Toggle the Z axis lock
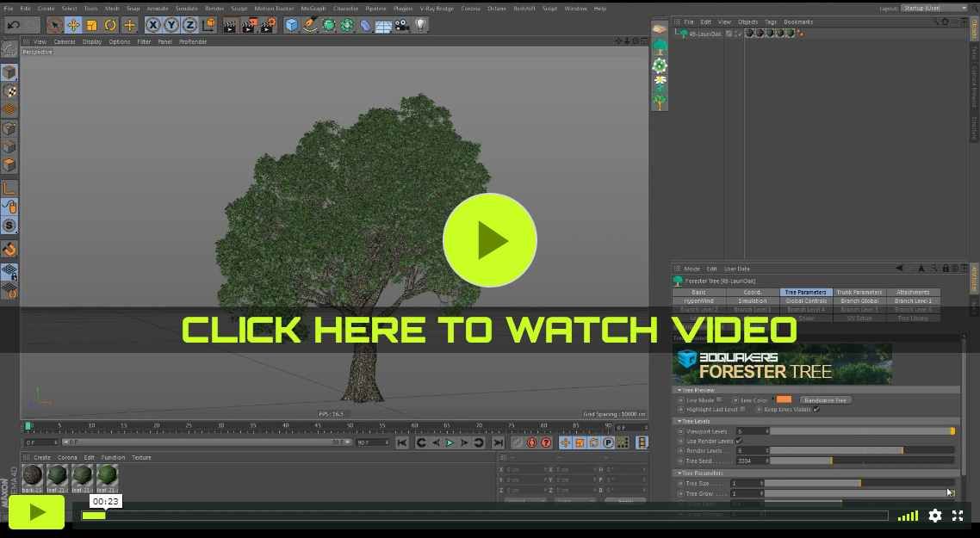This screenshot has width=980, height=538. click(190, 25)
